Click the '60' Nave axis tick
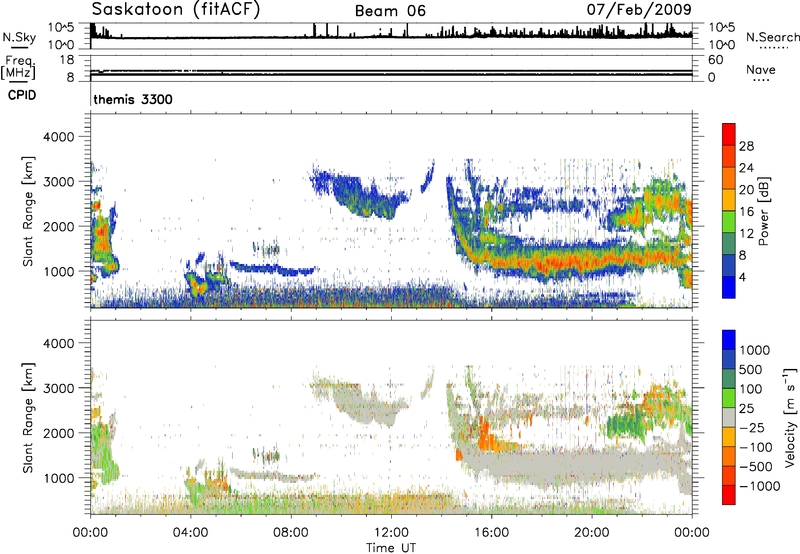Screen dimensions: 800x554 (x=715, y=60)
